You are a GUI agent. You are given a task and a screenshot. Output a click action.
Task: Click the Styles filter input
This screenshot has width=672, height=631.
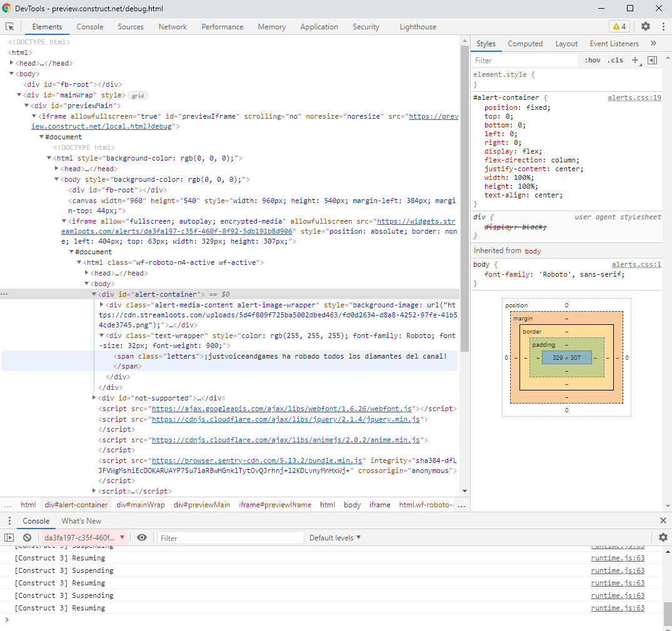click(524, 61)
